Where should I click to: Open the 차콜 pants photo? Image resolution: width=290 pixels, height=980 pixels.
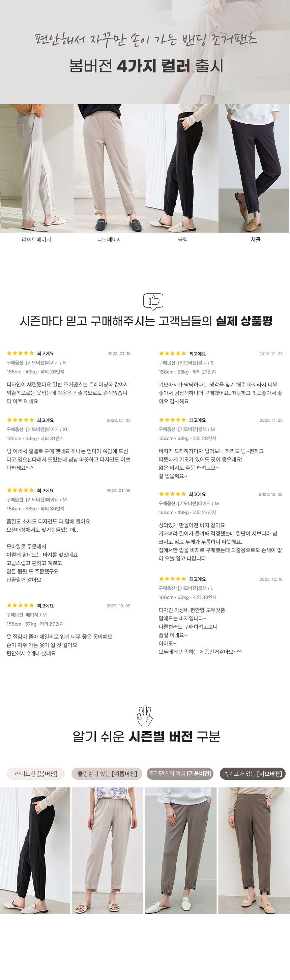254,168
